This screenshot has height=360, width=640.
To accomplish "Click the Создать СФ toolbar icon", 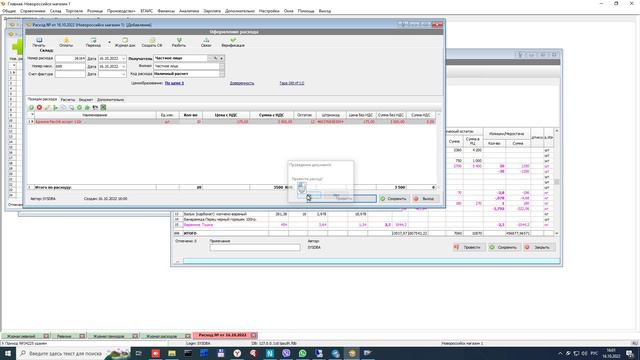I will 152,42.
